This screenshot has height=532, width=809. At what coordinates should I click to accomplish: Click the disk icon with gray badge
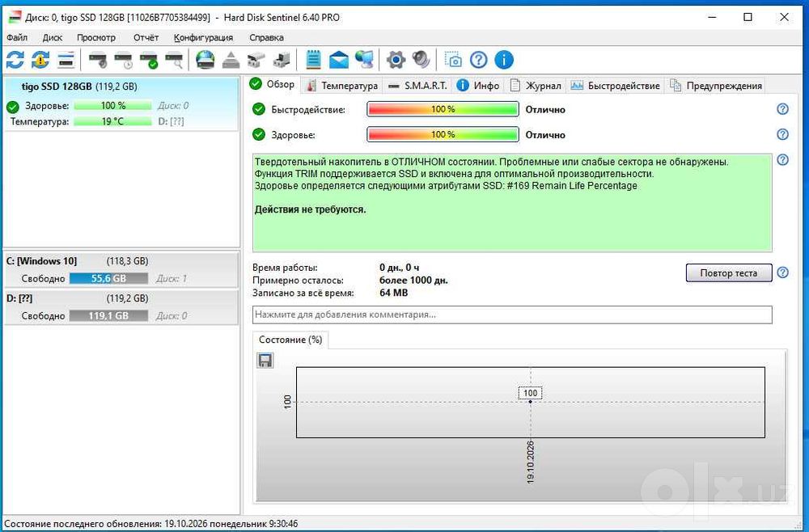[98, 61]
